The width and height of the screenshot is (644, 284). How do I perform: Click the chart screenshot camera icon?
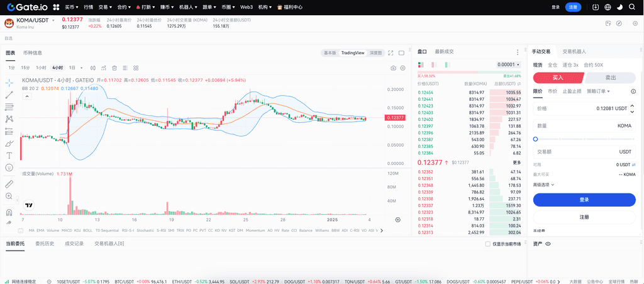pyautogui.click(x=394, y=67)
